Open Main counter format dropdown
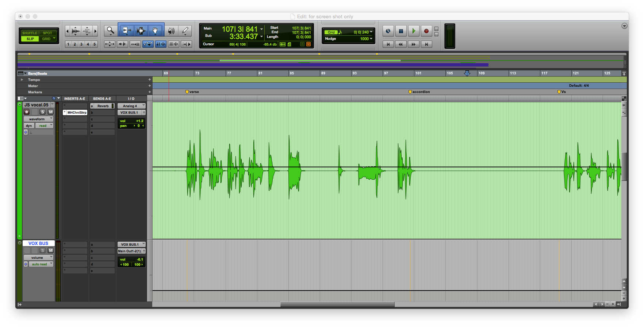Viewport: 644px width, 327px height. tap(262, 29)
